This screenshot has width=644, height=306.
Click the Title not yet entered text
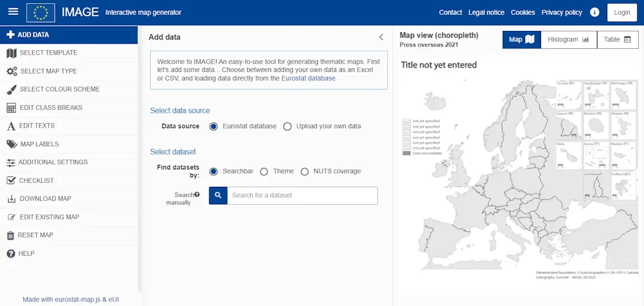point(439,65)
